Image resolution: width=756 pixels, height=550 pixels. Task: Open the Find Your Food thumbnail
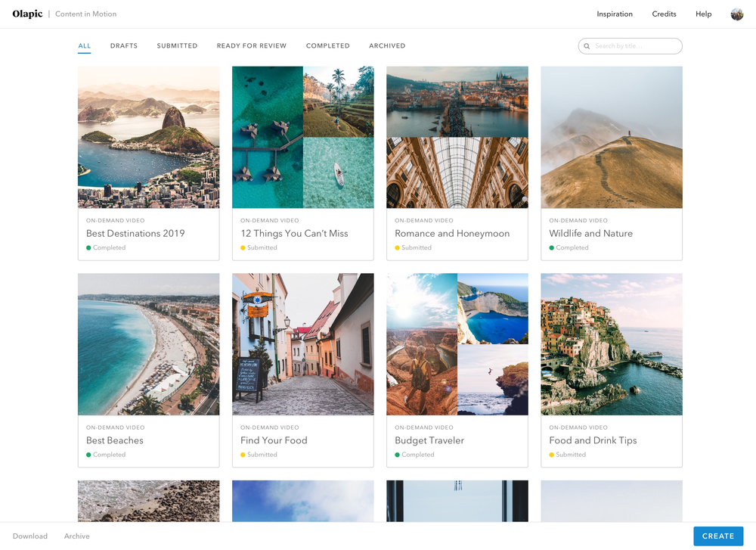(x=303, y=344)
